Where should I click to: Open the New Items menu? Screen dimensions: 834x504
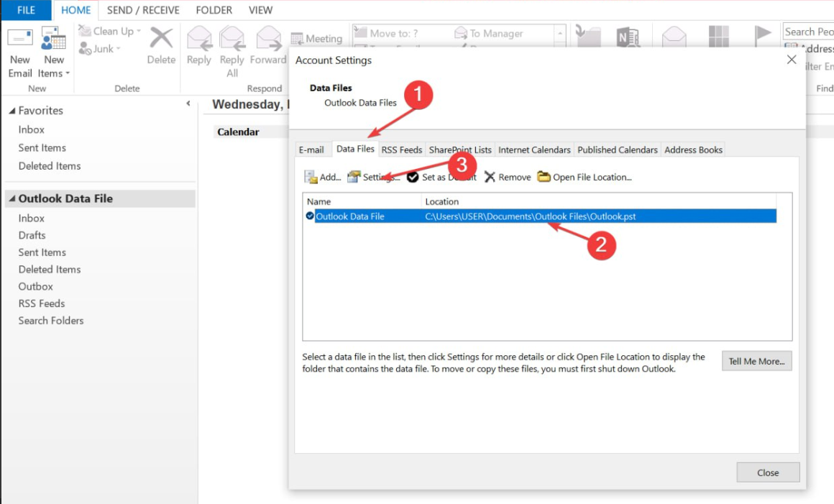(54, 53)
